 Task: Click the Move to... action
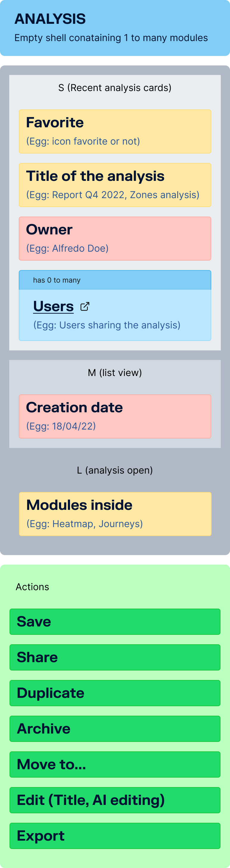click(115, 764)
